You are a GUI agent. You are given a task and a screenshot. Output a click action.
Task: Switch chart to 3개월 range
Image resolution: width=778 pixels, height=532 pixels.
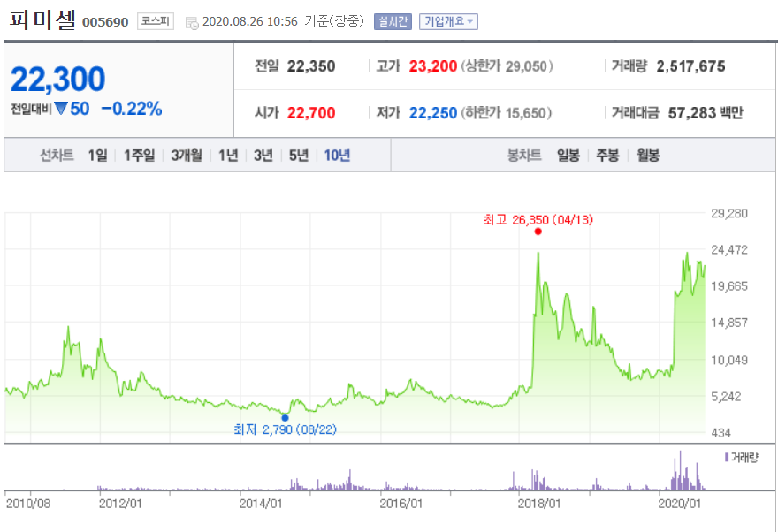tap(187, 156)
